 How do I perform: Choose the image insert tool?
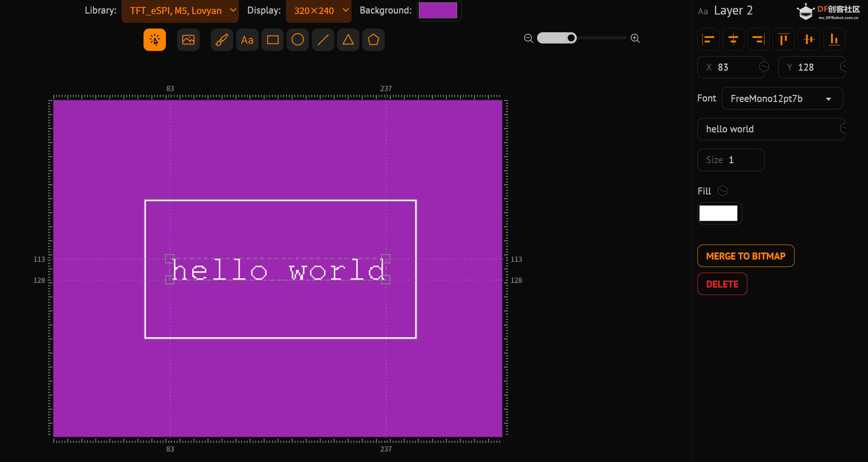[x=188, y=40]
